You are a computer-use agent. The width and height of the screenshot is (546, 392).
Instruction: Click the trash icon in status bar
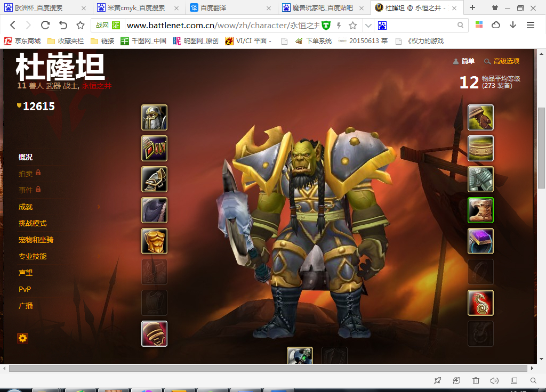(476, 380)
